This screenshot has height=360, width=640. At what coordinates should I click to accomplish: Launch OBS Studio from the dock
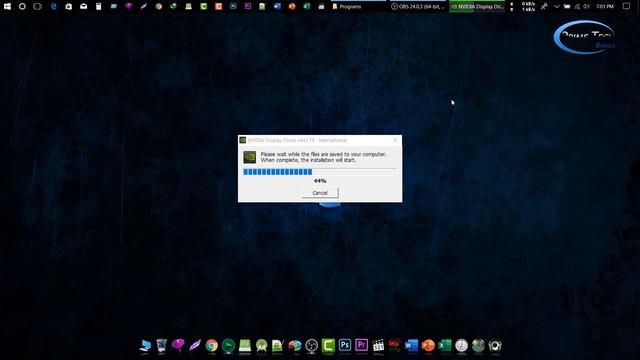311,345
